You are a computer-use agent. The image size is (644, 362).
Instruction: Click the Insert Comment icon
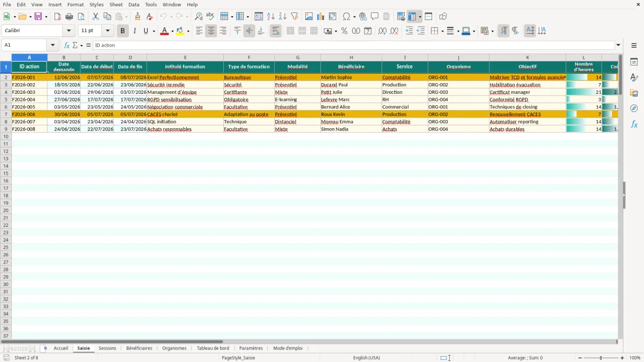click(x=375, y=17)
